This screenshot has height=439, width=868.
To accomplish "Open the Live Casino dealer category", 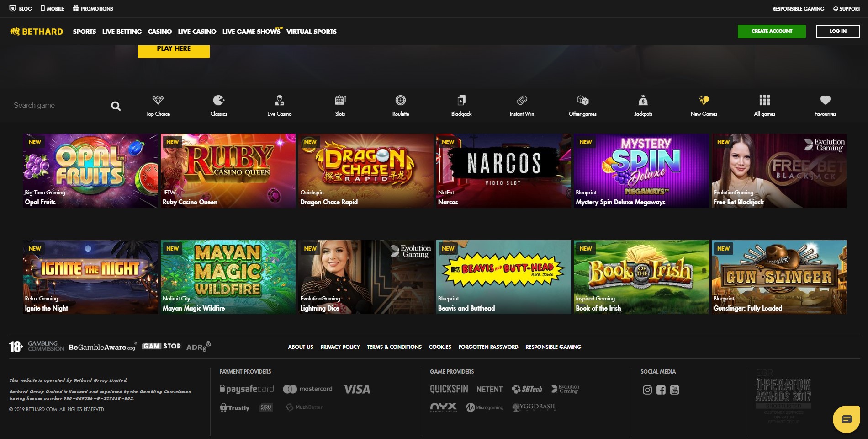I will [280, 106].
